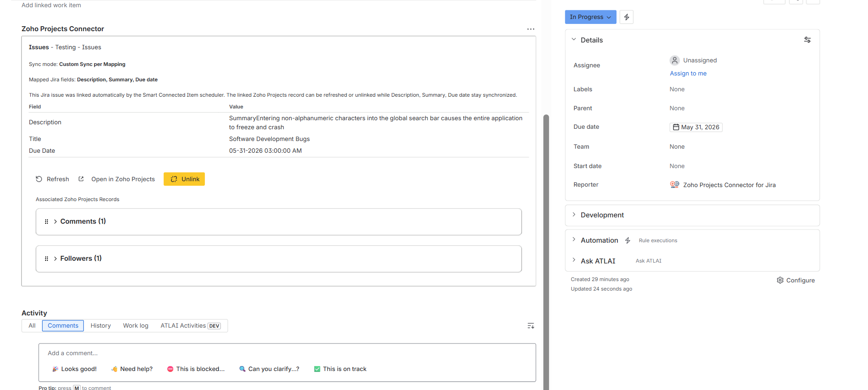
Task: Click the Labels None value
Action: [677, 89]
